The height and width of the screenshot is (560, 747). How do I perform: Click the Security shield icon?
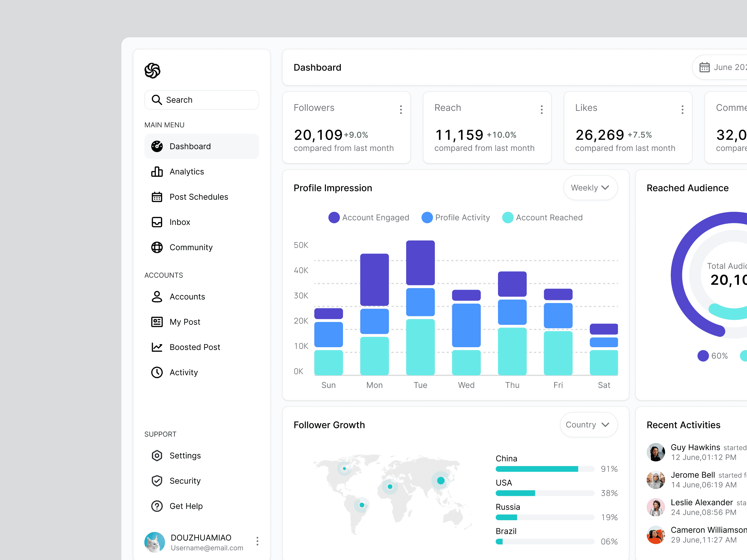[x=157, y=481]
